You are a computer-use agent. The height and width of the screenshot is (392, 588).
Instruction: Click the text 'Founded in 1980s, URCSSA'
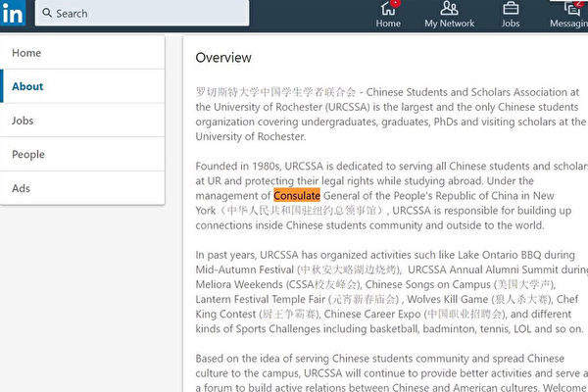click(259, 167)
